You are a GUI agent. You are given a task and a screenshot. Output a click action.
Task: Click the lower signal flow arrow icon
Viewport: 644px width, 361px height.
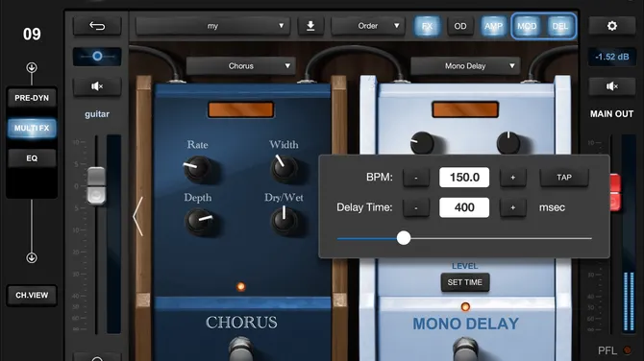[32, 257]
